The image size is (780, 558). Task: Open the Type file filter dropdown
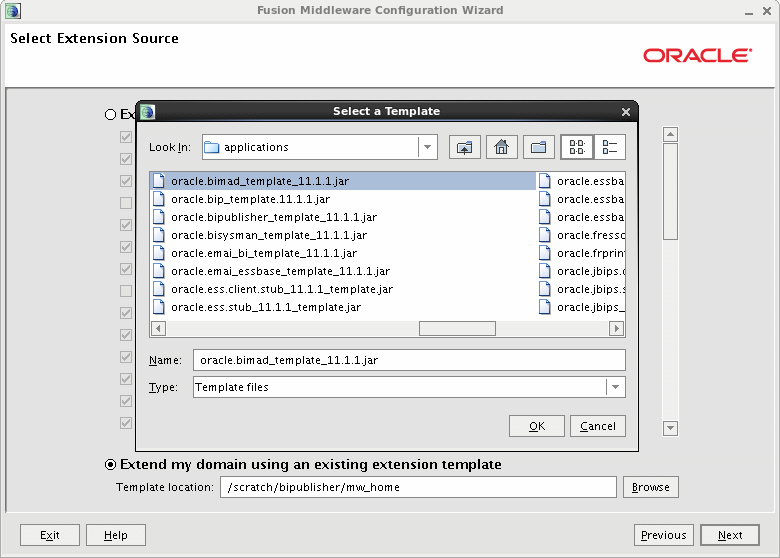coord(615,387)
